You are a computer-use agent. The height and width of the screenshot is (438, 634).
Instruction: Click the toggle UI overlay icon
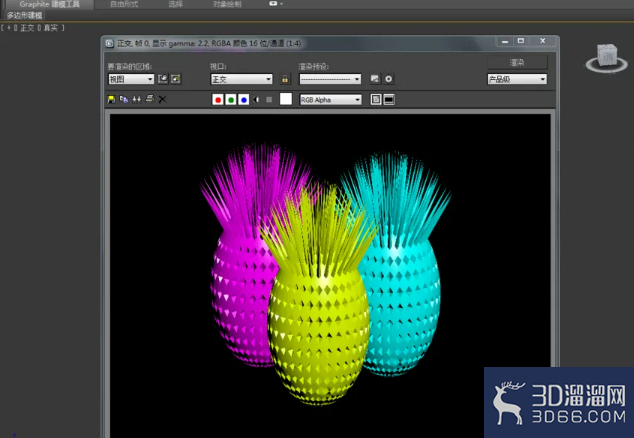(376, 99)
